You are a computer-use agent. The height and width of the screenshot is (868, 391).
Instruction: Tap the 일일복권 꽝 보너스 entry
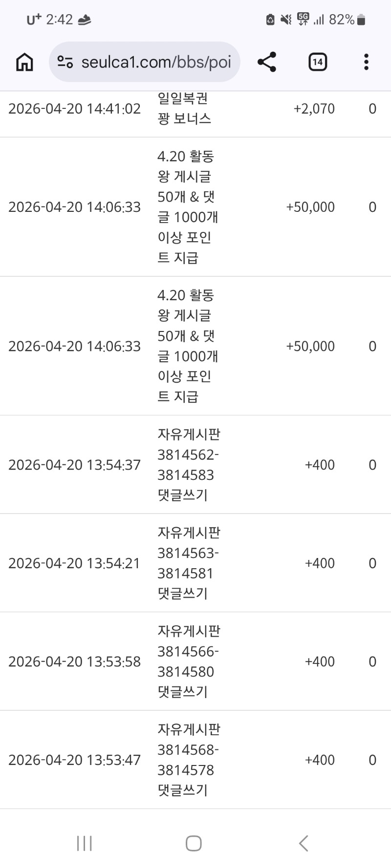(184, 109)
